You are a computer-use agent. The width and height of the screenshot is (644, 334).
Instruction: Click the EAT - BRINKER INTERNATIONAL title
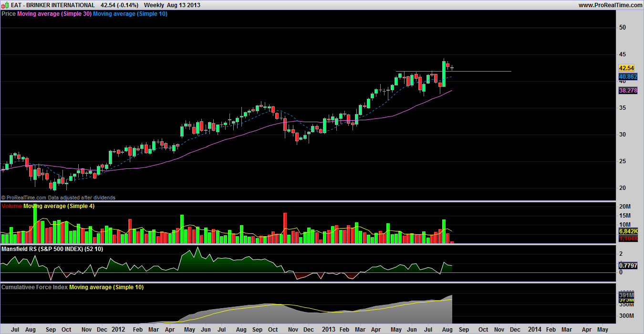coord(48,5)
